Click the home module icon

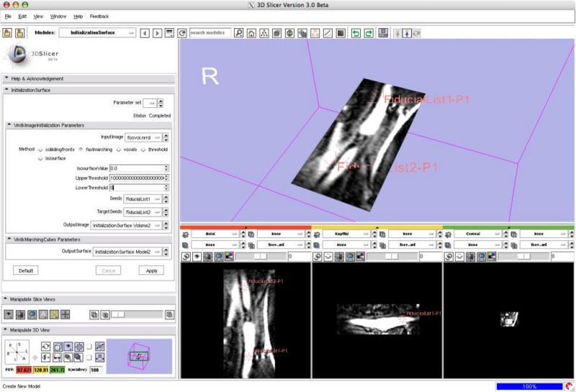click(251, 33)
